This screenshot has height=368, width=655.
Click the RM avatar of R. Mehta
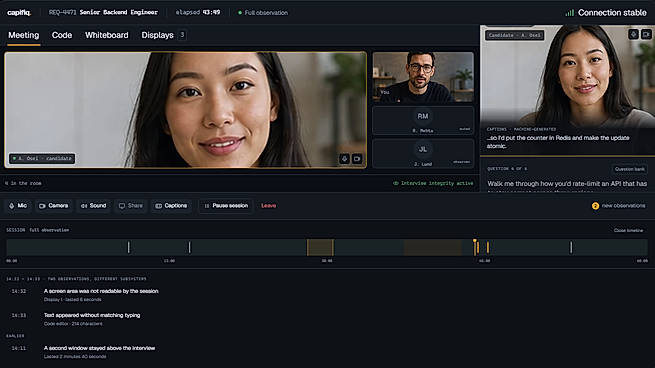(423, 117)
